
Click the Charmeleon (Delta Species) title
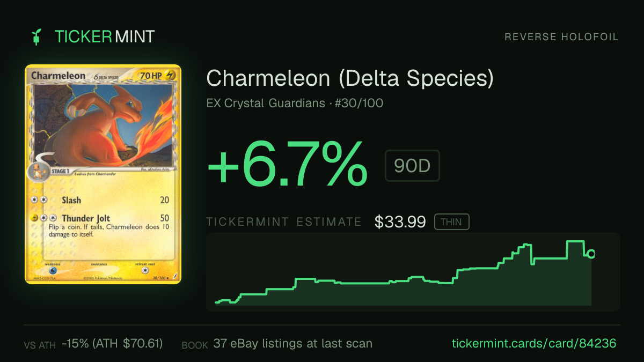350,79
